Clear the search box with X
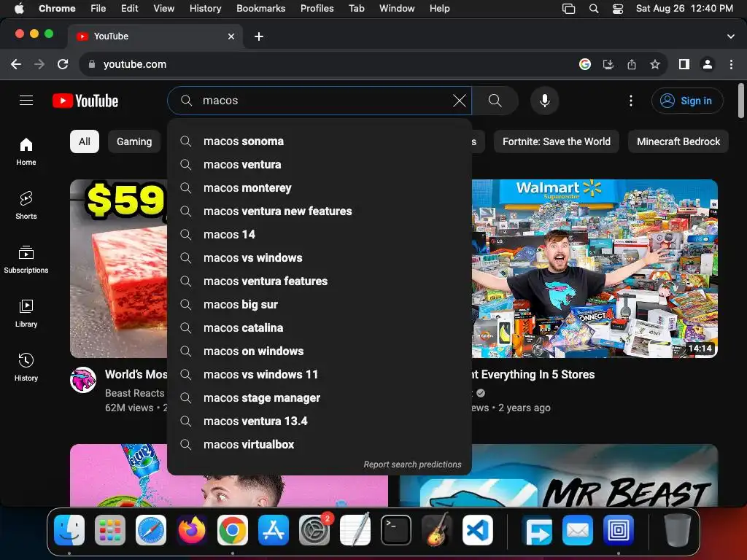The height and width of the screenshot is (560, 747). pos(460,101)
